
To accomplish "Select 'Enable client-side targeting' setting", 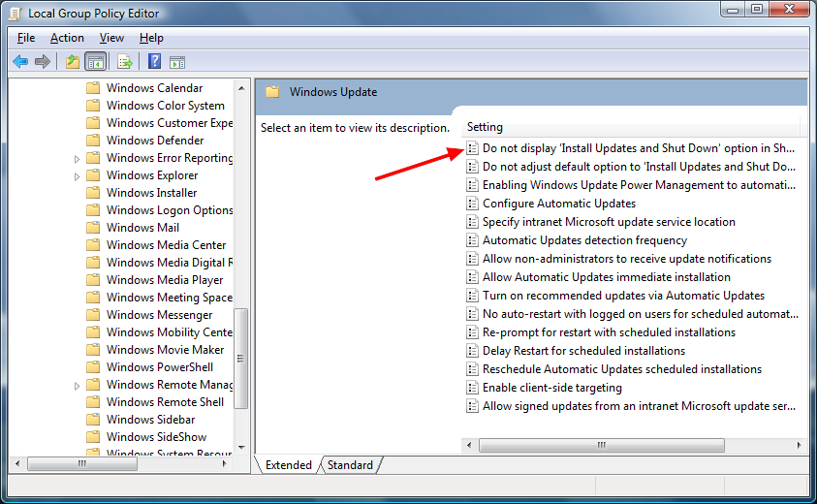I will click(552, 388).
